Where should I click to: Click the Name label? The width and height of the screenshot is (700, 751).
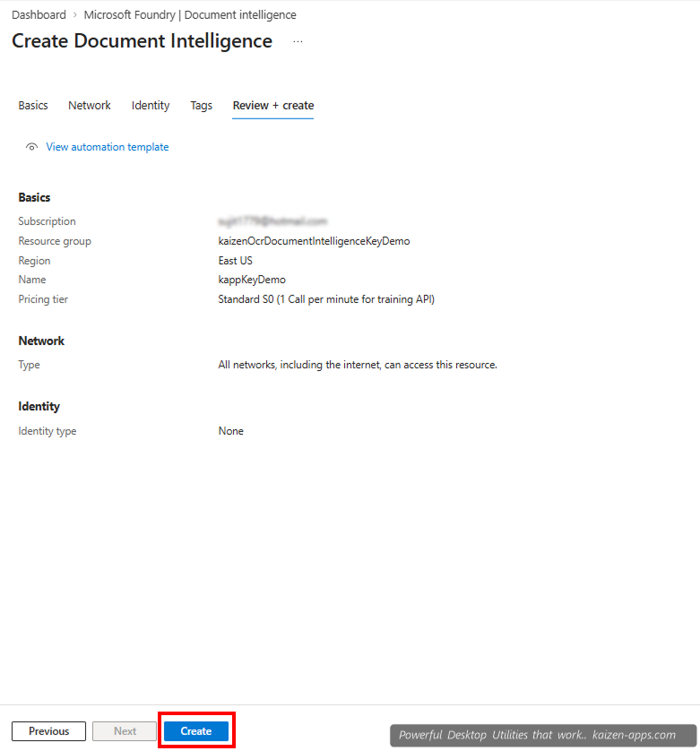[32, 280]
